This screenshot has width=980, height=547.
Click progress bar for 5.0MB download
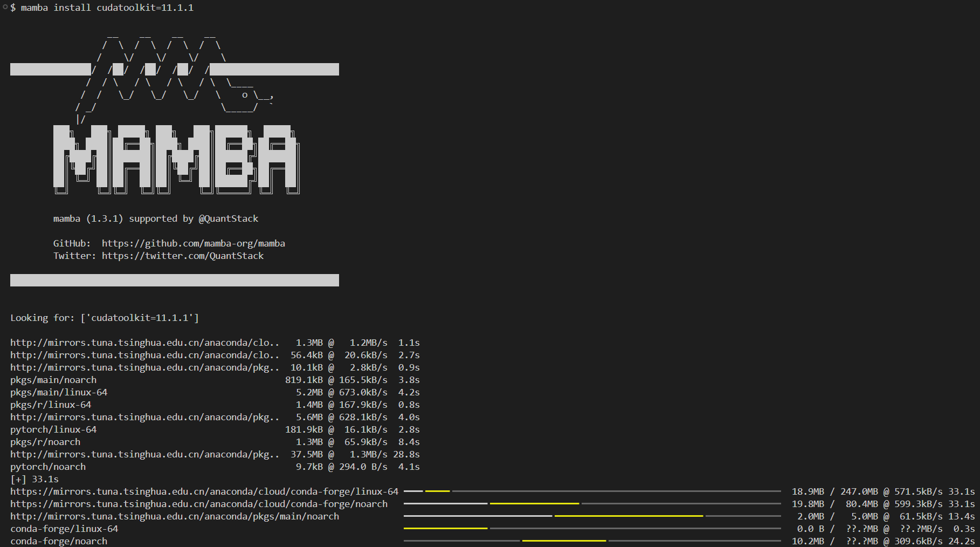tap(592, 516)
